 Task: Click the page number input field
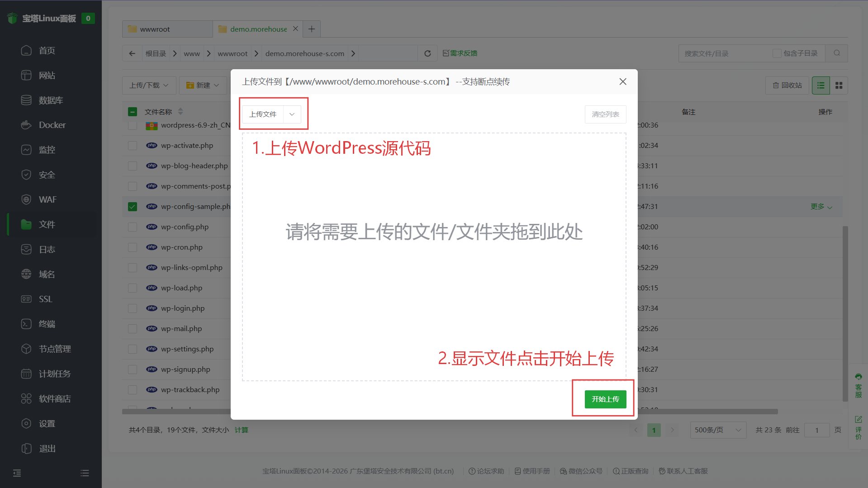816,430
